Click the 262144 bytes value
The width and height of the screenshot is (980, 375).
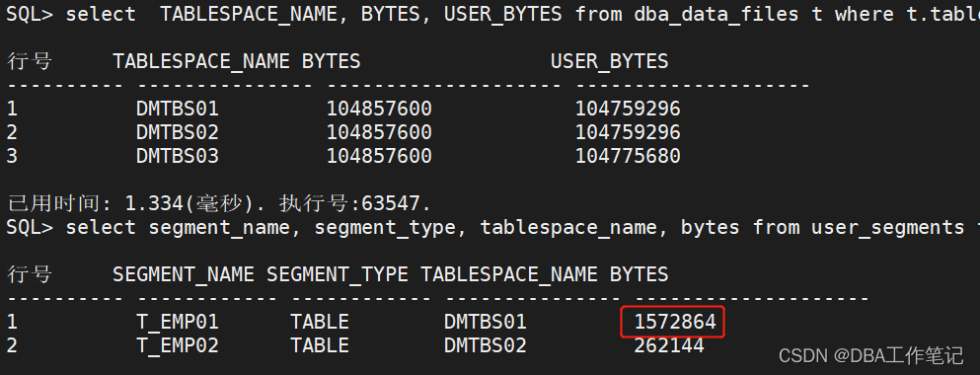point(669,345)
